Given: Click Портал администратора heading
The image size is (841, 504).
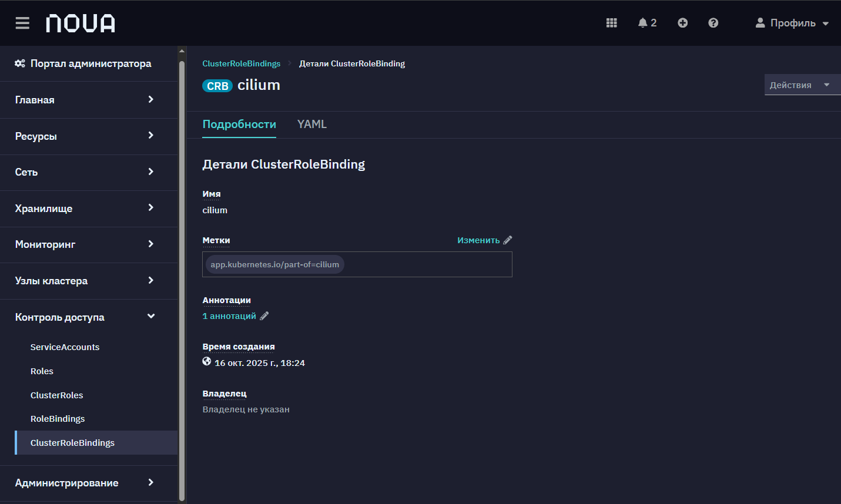Looking at the screenshot, I should click(91, 63).
